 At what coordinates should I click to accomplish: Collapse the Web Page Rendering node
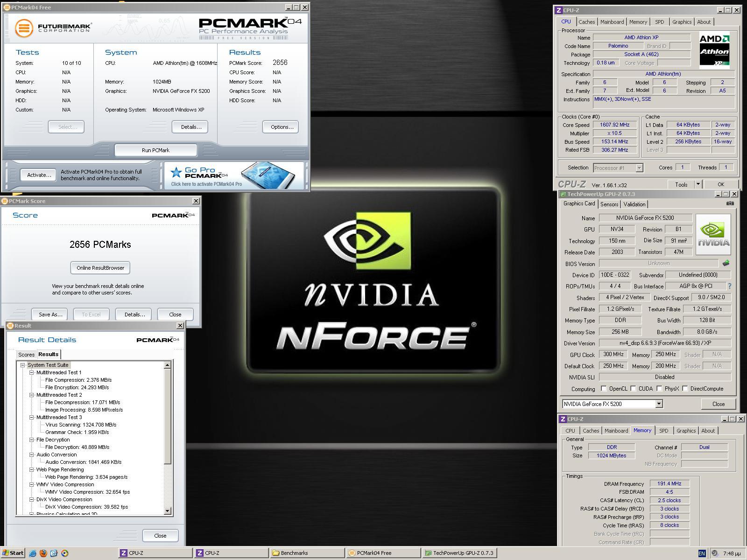click(32, 469)
